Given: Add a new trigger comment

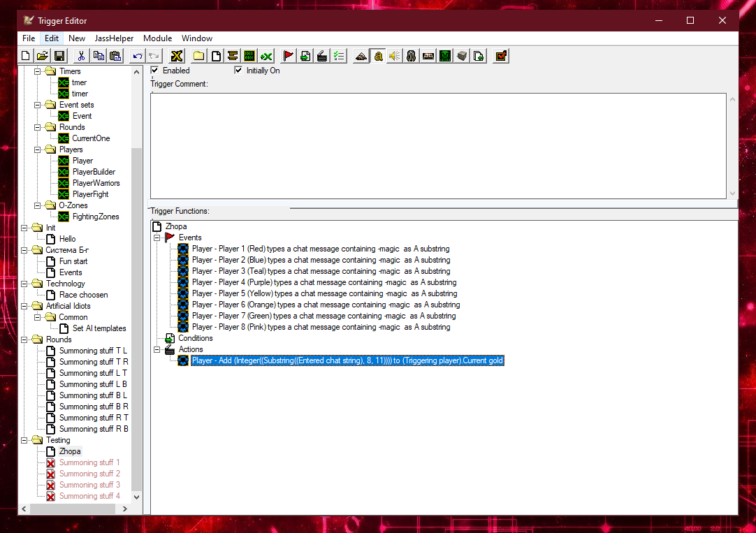Looking at the screenshot, I should pos(233,56).
